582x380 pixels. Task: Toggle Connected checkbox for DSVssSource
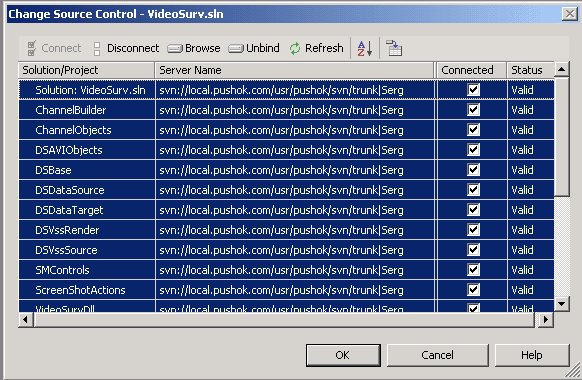(473, 250)
